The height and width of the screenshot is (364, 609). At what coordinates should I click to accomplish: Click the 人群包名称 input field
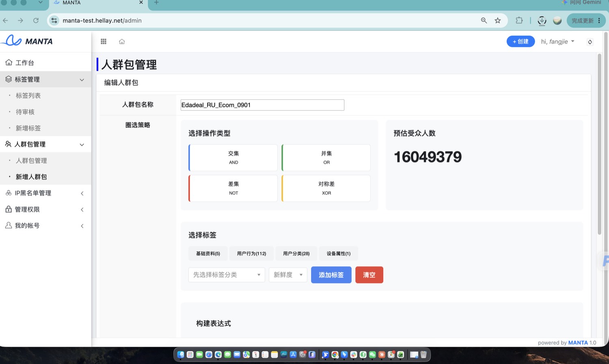[262, 105]
